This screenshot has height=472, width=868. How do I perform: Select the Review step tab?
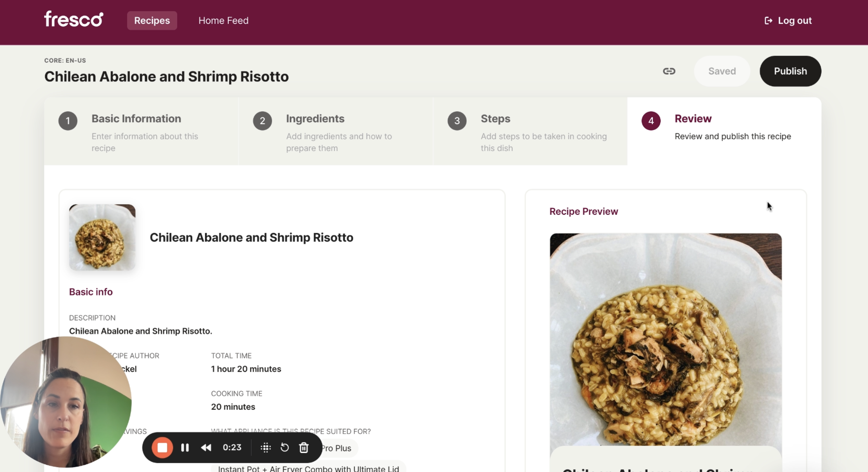pos(693,119)
